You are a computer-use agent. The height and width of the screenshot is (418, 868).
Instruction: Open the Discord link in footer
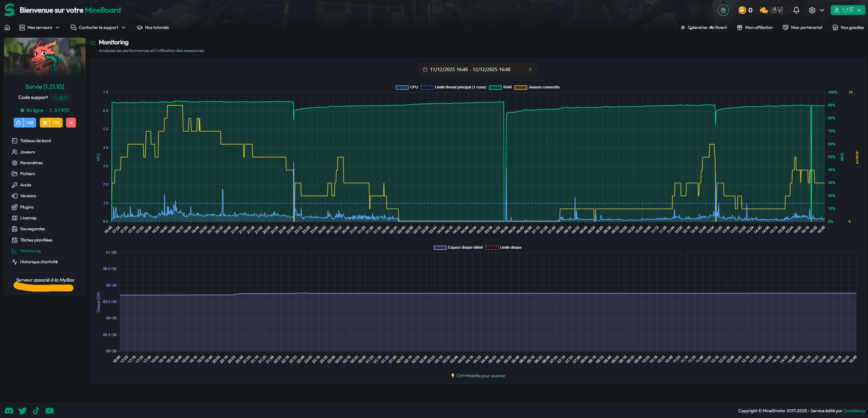point(9,411)
